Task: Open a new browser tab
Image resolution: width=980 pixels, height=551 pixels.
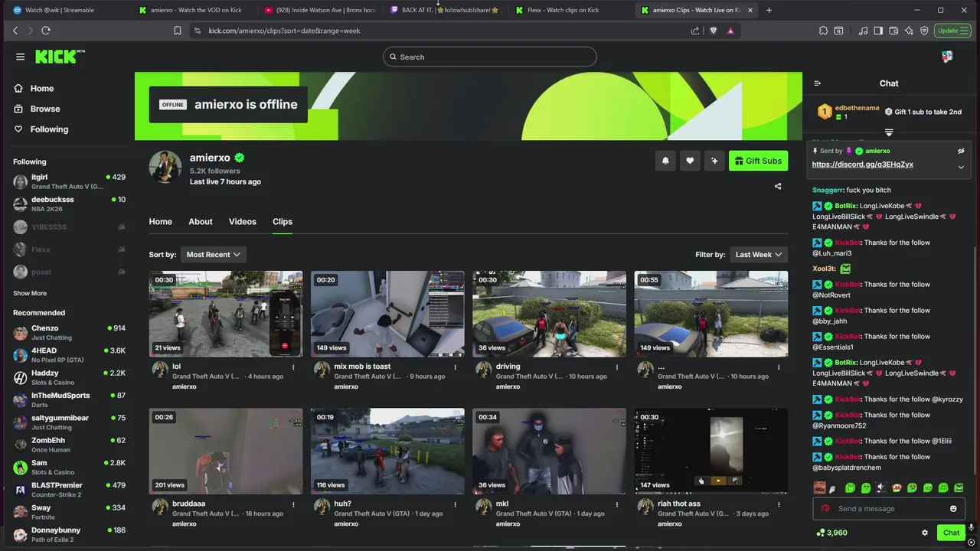Action: click(x=769, y=10)
